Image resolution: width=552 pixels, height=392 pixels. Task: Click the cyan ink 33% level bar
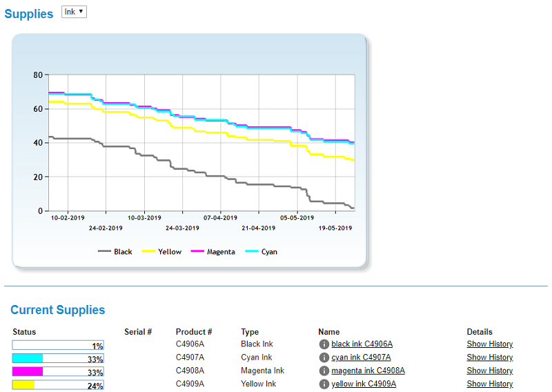coord(58,359)
